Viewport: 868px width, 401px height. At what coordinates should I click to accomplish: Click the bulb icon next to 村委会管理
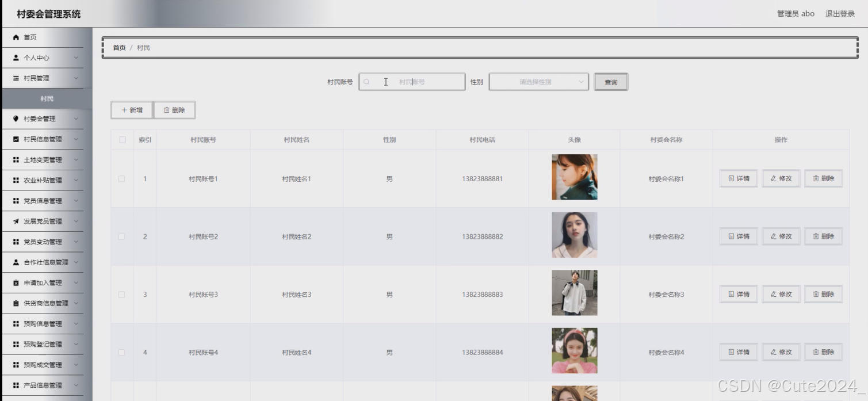click(x=16, y=119)
